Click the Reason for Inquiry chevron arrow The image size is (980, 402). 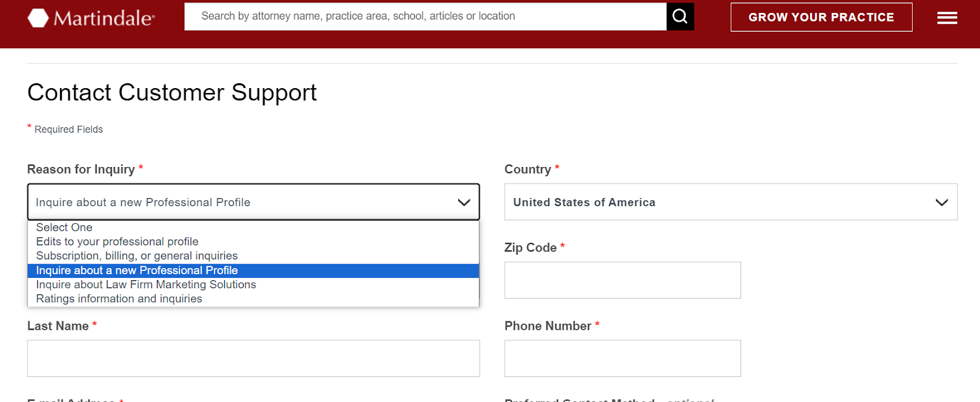pyautogui.click(x=464, y=203)
